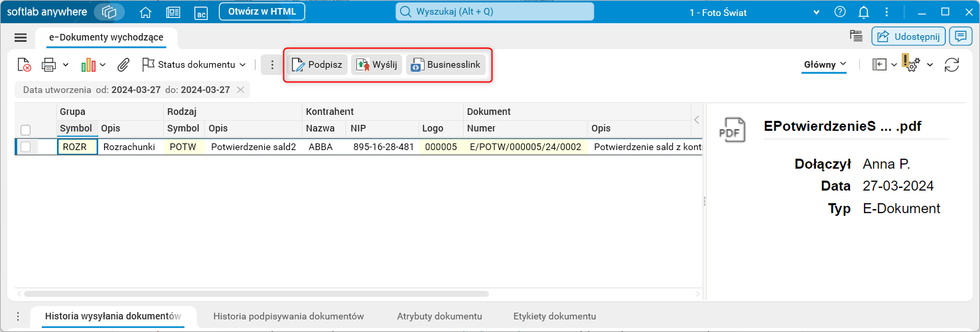Viewport: 980px width, 332px height.
Task: Select the 895-16-28-481 NIP cell
Action: click(384, 147)
